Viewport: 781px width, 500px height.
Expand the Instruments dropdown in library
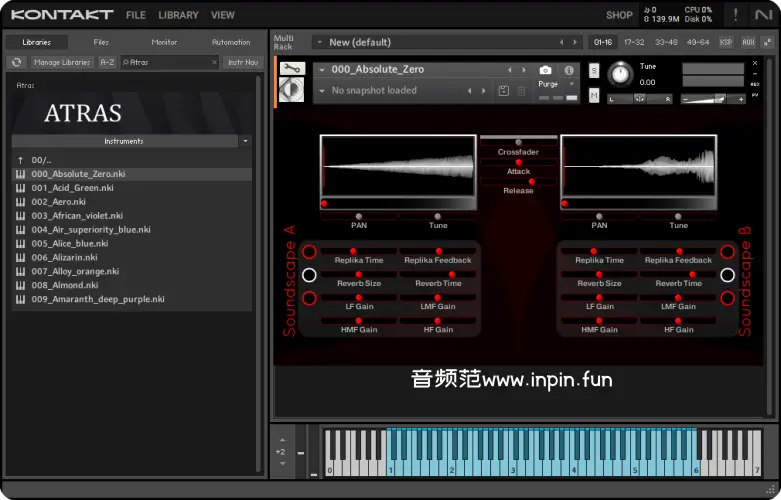click(246, 141)
